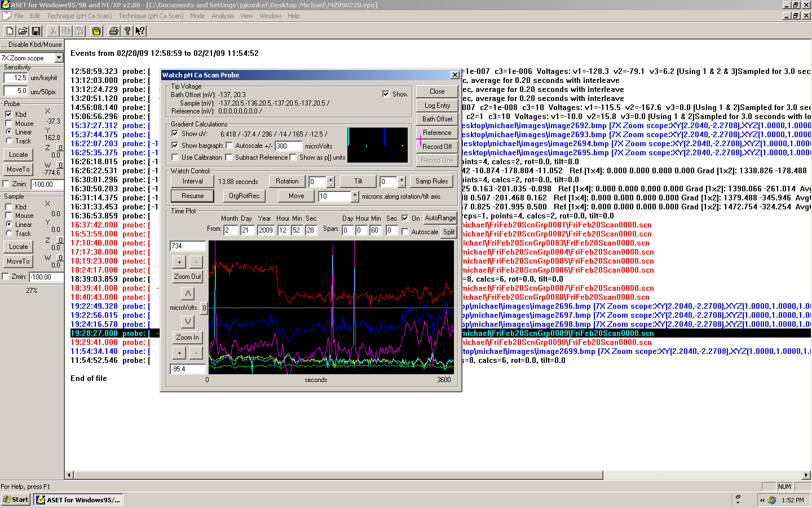
Task: Open the Window menu
Action: point(270,16)
